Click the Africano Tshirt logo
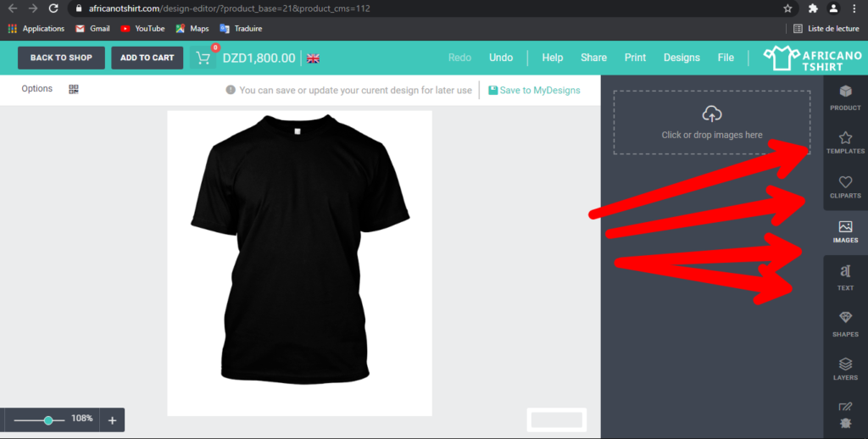868x439 pixels. tap(812, 58)
